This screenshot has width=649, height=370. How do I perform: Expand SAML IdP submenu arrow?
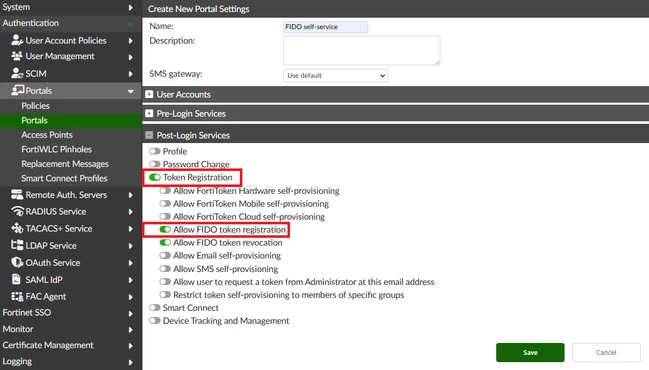click(130, 280)
